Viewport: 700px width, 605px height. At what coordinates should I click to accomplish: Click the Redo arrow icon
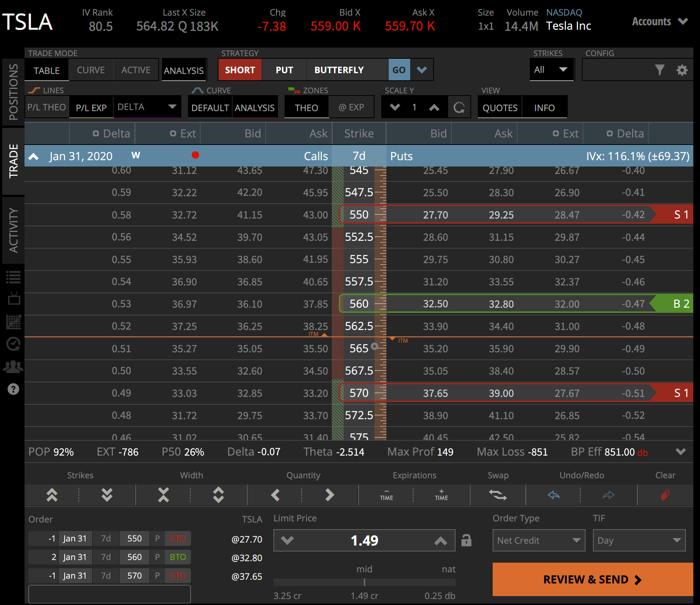click(609, 495)
